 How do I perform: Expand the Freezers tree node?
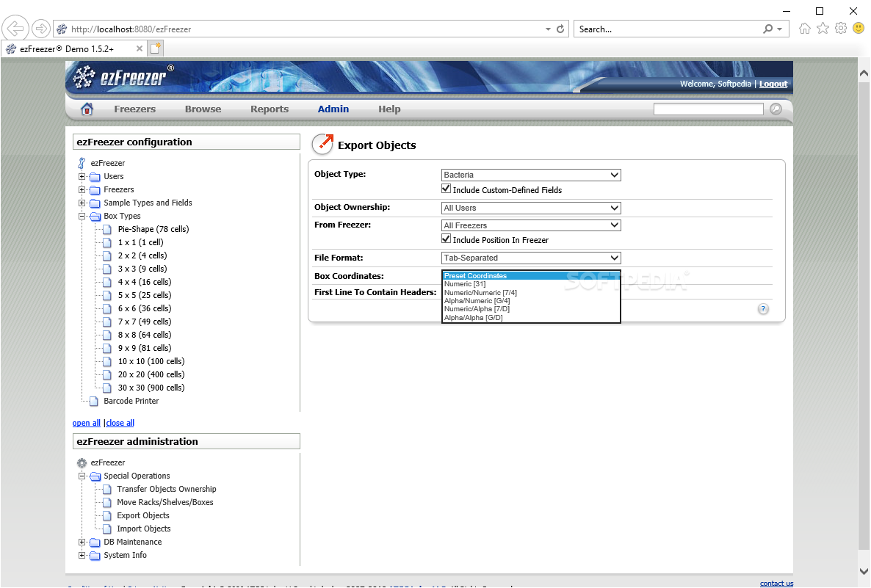tap(82, 190)
